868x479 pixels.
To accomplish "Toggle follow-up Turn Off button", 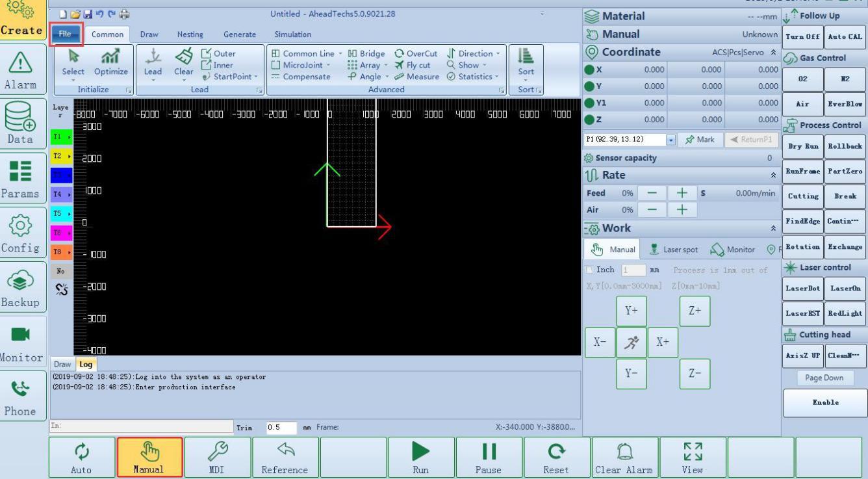I will tap(803, 36).
